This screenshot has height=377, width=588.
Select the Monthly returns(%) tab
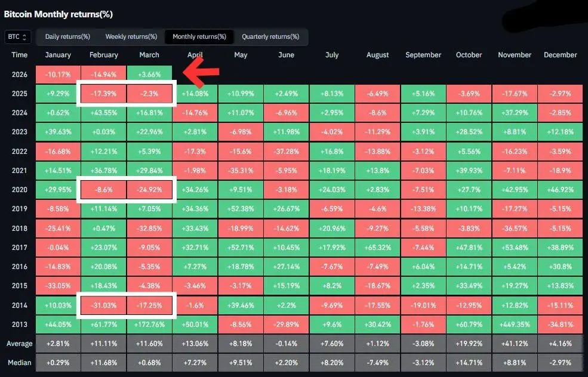pyautogui.click(x=199, y=37)
